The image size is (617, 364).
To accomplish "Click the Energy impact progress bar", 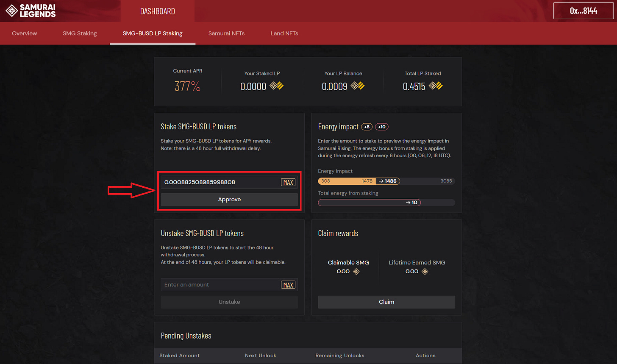I will click(x=386, y=181).
